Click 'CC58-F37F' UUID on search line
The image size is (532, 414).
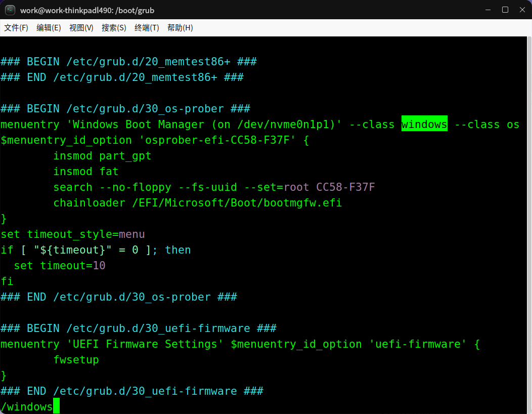pos(345,187)
